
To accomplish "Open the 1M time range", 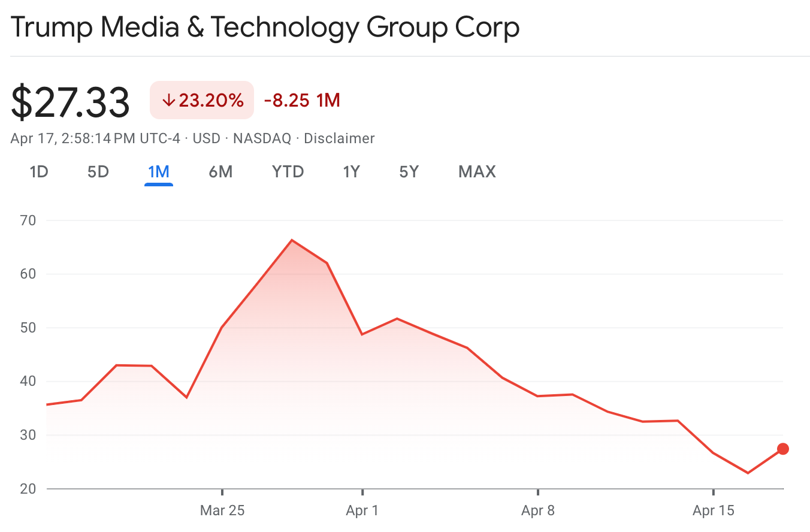I will click(158, 172).
